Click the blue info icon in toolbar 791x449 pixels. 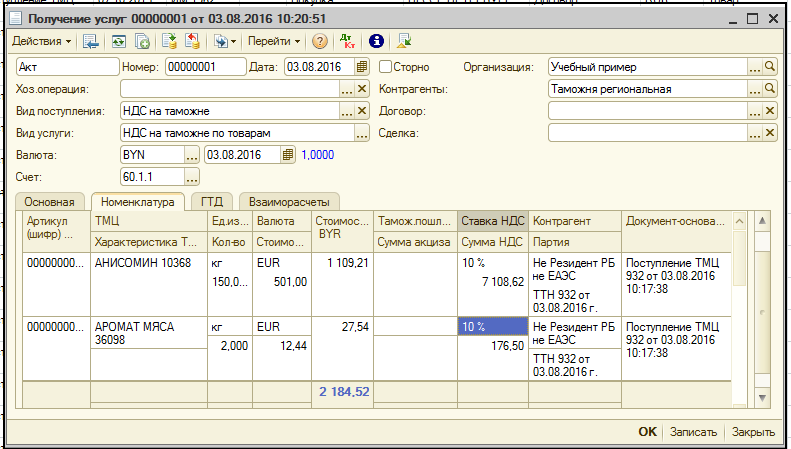click(x=376, y=41)
